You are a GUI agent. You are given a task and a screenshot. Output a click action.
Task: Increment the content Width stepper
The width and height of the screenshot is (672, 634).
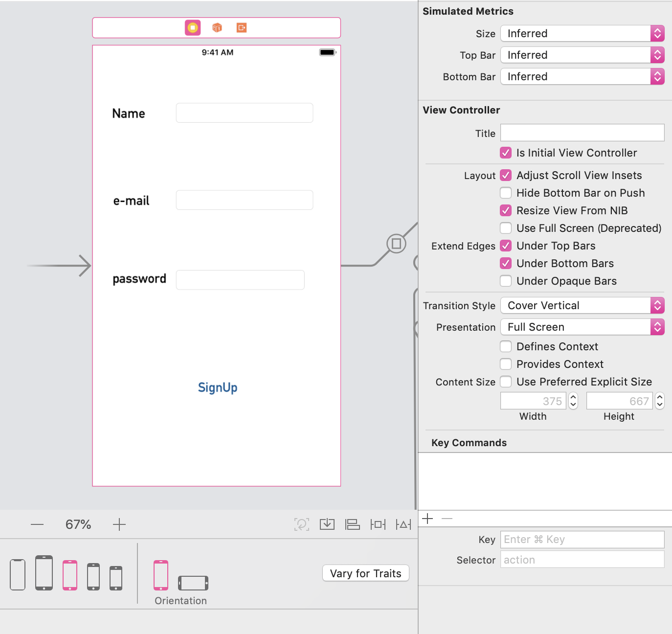[x=573, y=397]
